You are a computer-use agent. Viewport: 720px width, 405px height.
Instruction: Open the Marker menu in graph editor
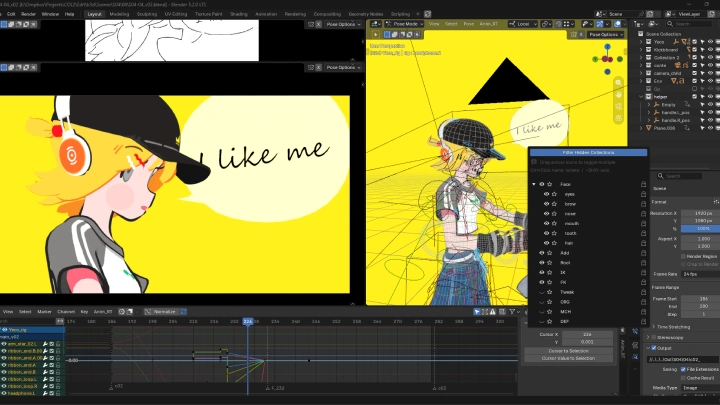point(44,312)
